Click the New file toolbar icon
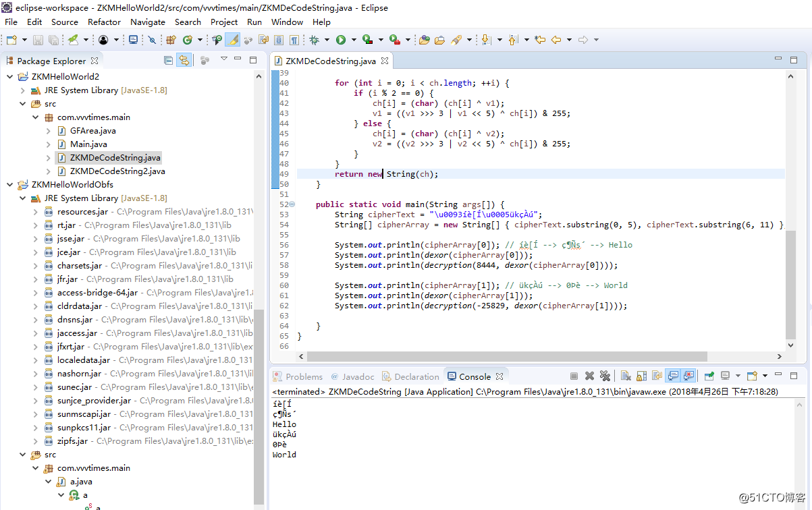 click(x=11, y=40)
